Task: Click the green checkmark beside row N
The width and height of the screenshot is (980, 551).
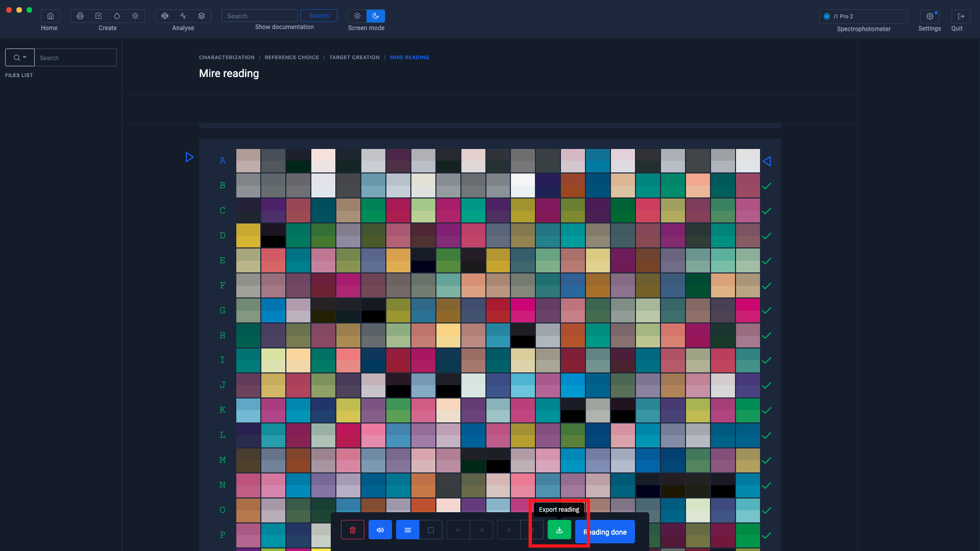Action: (767, 486)
